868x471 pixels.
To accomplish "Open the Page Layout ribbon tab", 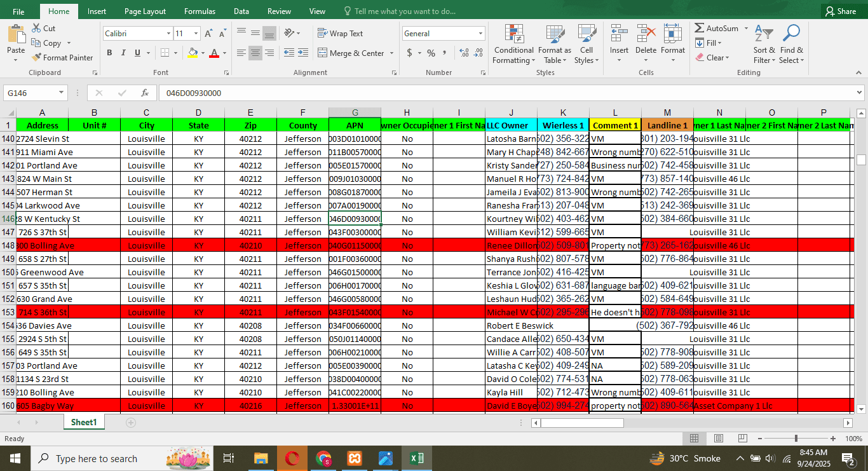I will (145, 11).
